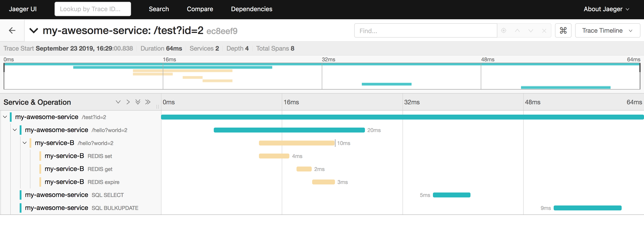This screenshot has height=231, width=644.
Task: Click the minimap left range handle
Action: point(4,68)
